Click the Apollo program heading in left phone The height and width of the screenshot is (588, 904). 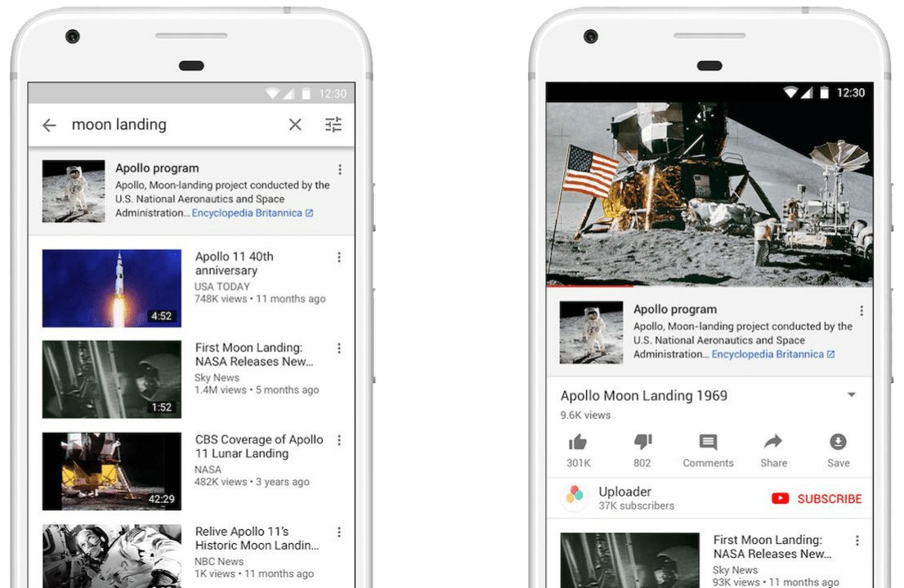point(157,168)
